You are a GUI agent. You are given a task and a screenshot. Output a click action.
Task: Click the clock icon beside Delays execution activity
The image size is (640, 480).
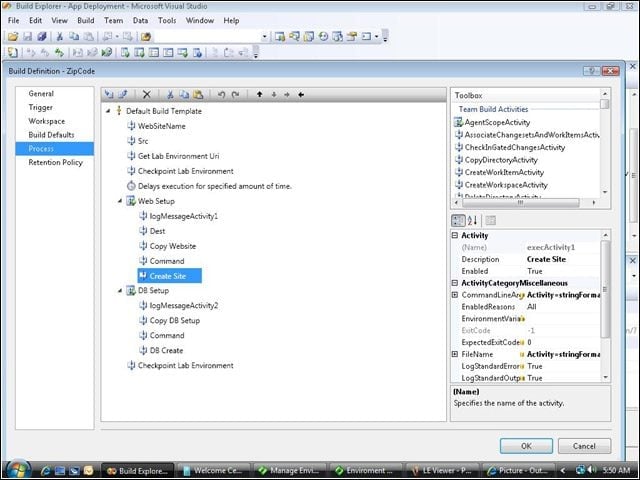click(x=131, y=186)
